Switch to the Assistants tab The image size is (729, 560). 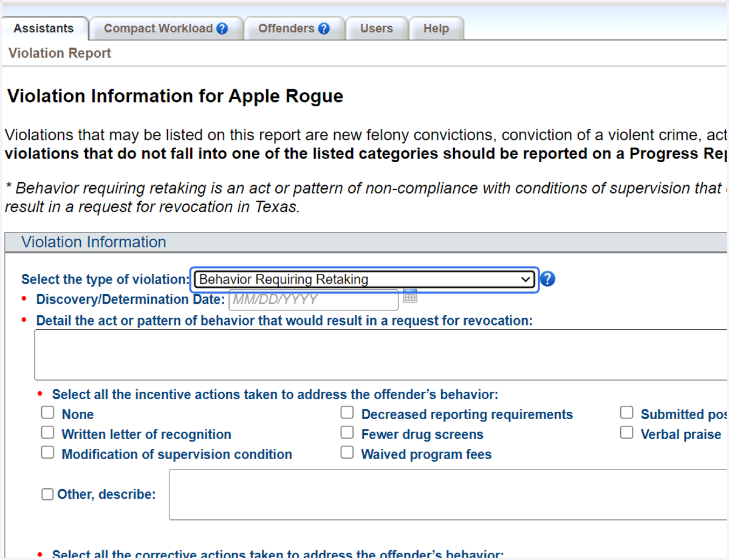pos(44,28)
